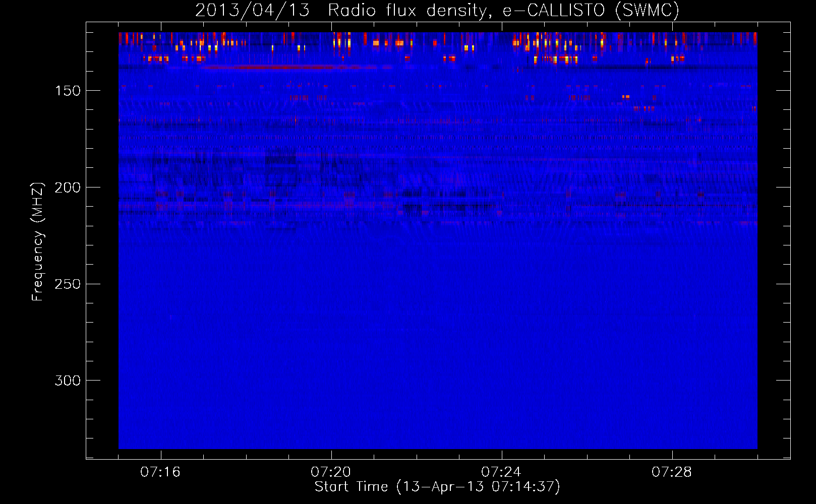
Task: Click the 07:28 time tick label
Action: click(672, 472)
